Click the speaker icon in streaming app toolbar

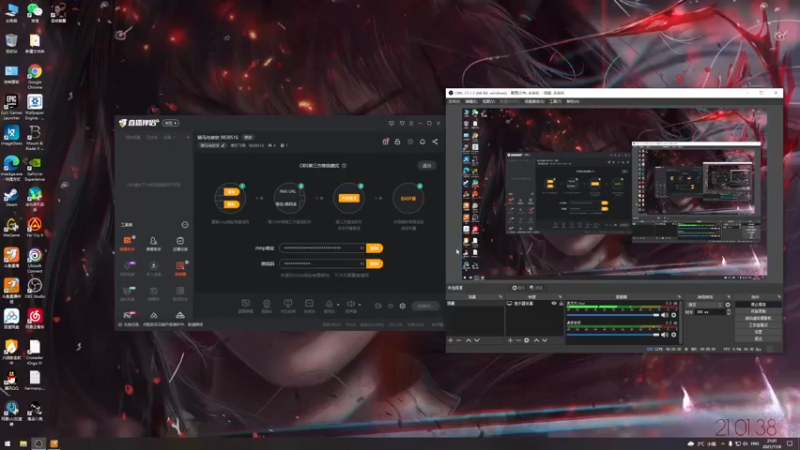[x=351, y=304]
